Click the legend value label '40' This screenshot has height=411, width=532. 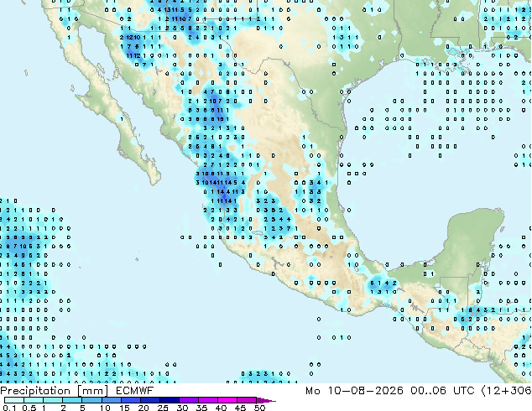[221, 408]
